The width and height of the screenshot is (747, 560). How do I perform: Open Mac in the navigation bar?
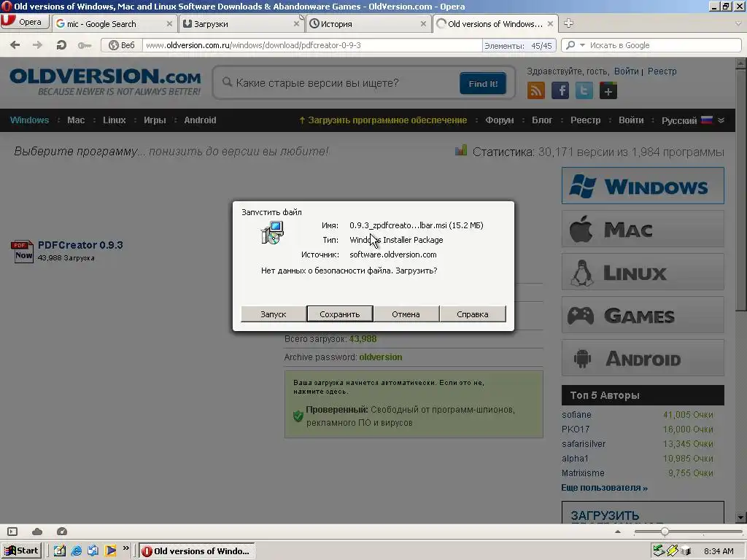click(76, 120)
